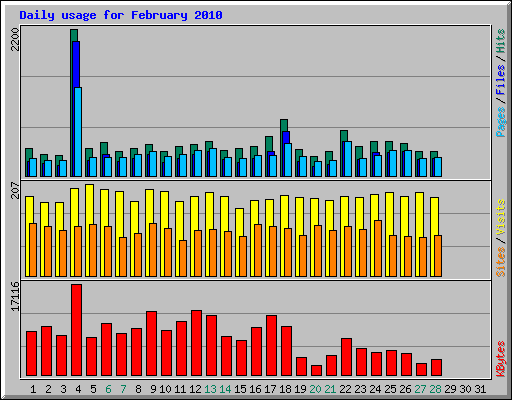The height and width of the screenshot is (400, 512).
Task: Click the day 1 axis label
Action: (x=33, y=389)
